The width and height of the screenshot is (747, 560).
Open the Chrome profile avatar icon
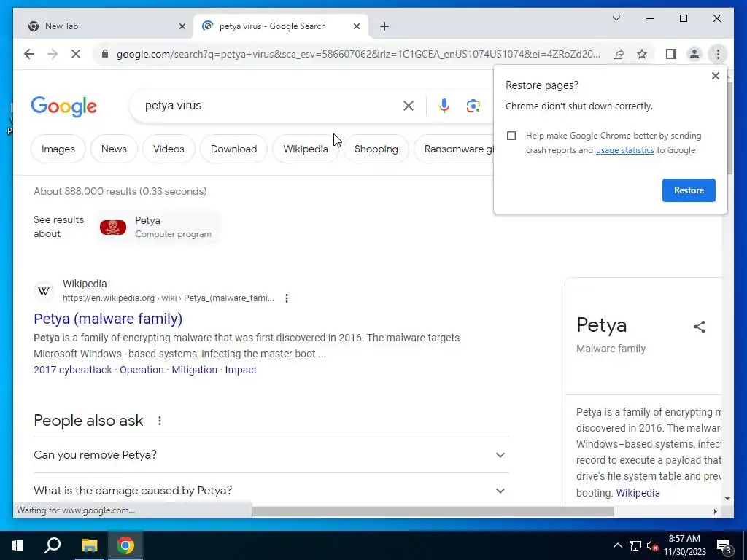[694, 54]
